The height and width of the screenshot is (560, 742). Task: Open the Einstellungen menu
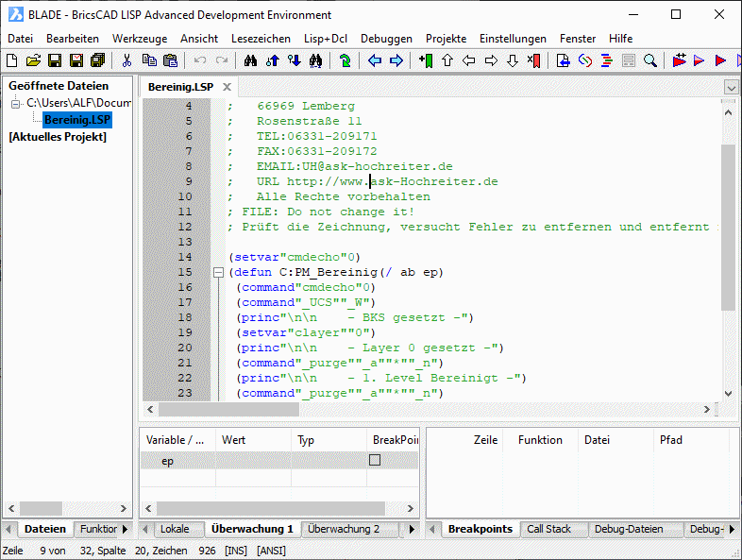513,39
